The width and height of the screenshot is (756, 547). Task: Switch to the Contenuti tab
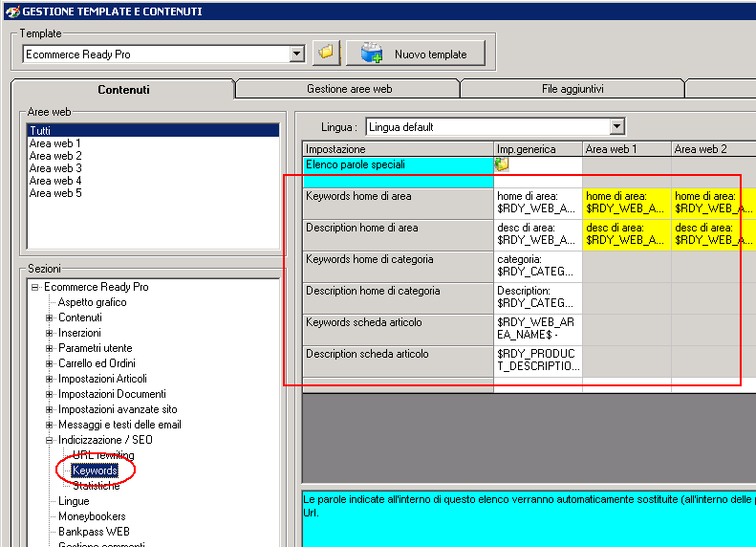pyautogui.click(x=123, y=89)
